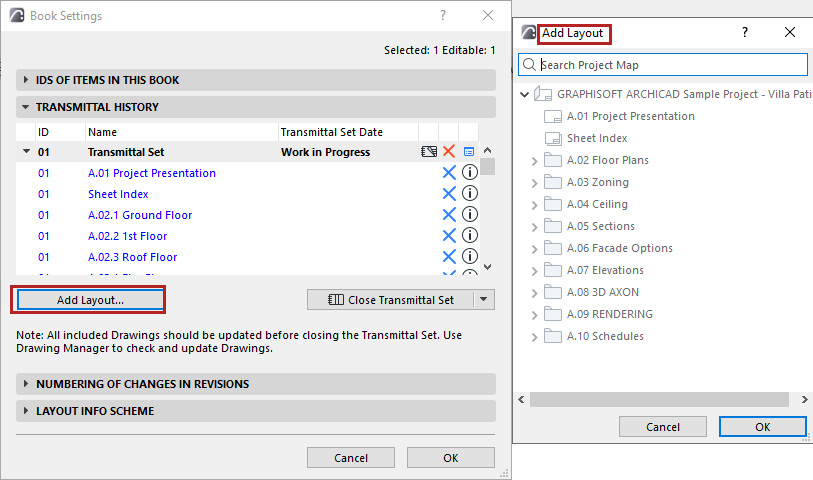The width and height of the screenshot is (813, 480).
Task: Remove A.01 Project Presentation with blue X
Action: click(449, 173)
